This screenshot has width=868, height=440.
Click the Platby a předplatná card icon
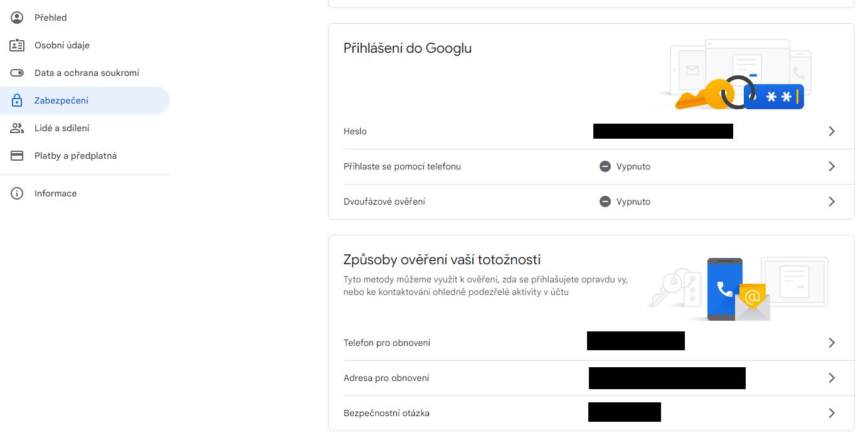click(17, 156)
